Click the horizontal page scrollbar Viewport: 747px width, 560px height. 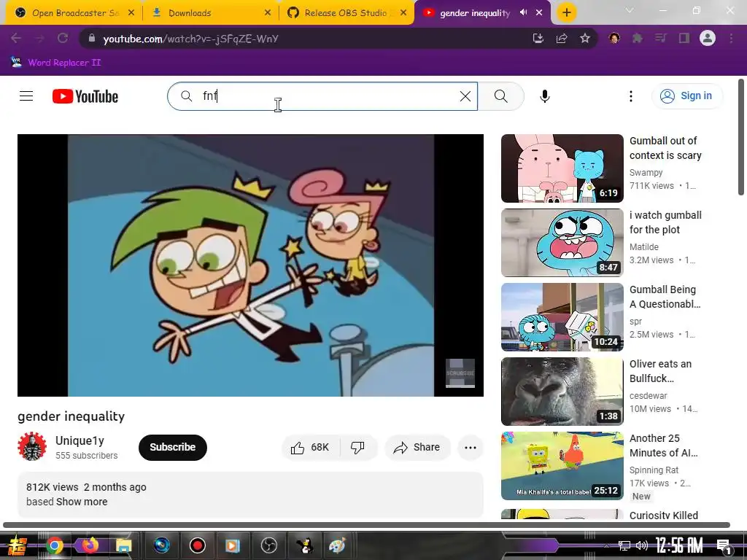point(366,525)
